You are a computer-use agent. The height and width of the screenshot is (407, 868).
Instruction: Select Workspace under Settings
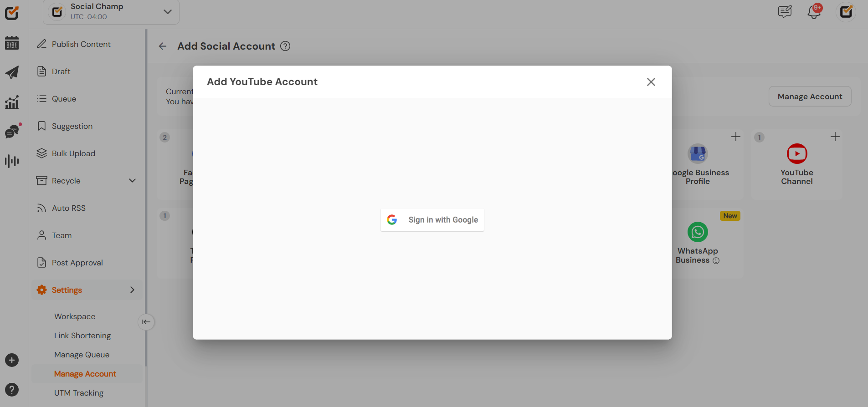coord(75,316)
